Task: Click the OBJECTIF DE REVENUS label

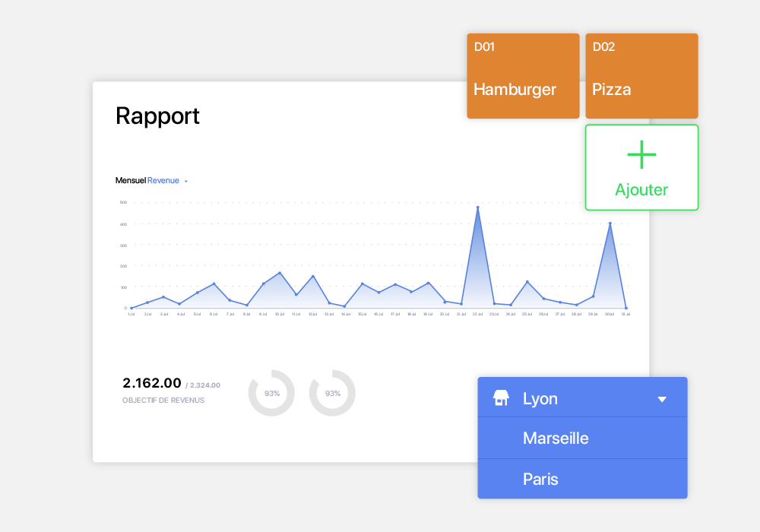Action: pos(163,401)
